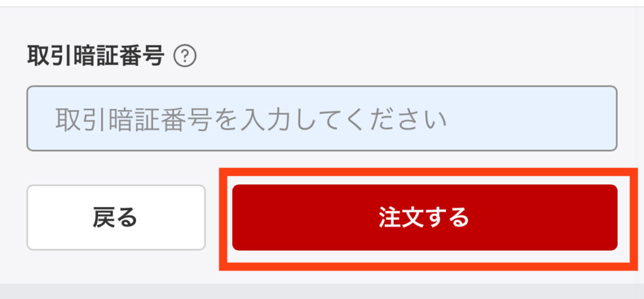Screen dimensions: 644x299
Task: Select the highlighted red 注文する button
Action: (425, 217)
